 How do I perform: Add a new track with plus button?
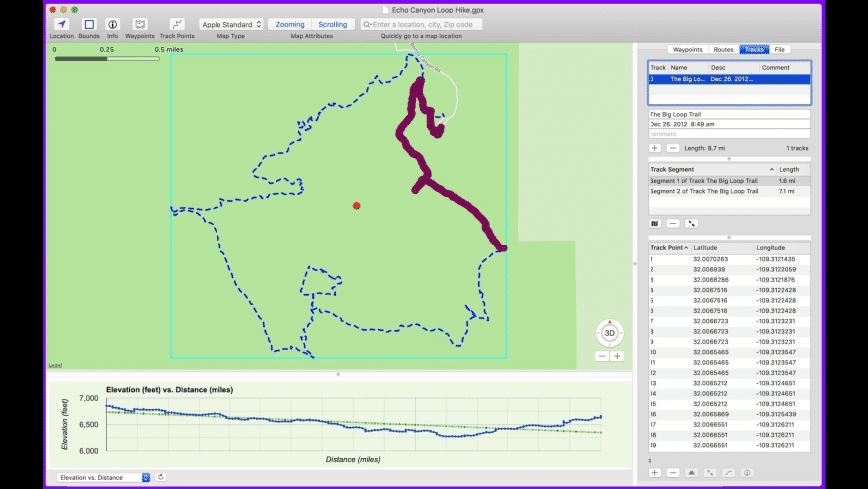(655, 148)
